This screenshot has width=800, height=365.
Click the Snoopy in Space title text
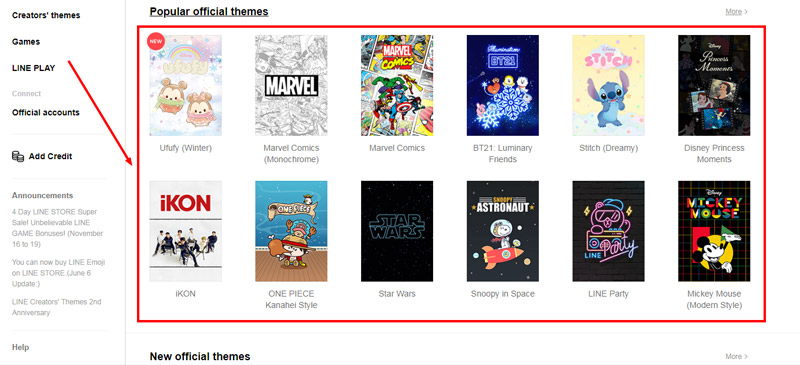(503, 294)
